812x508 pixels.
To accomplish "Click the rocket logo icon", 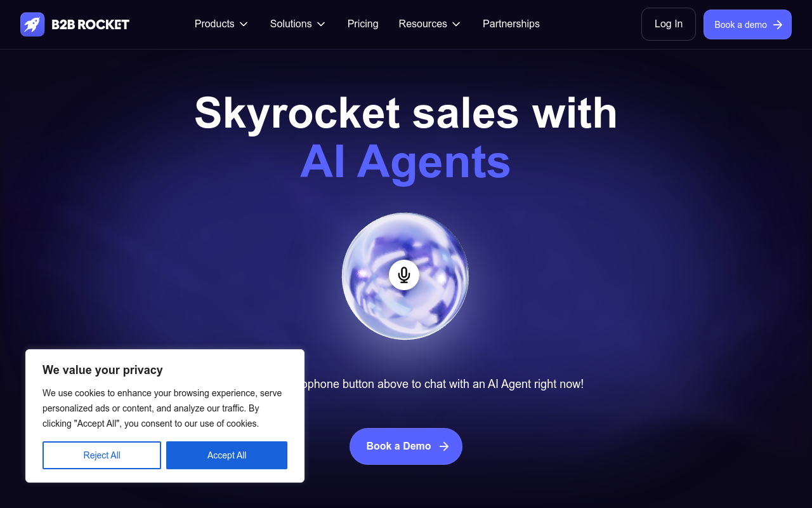I will [x=32, y=24].
